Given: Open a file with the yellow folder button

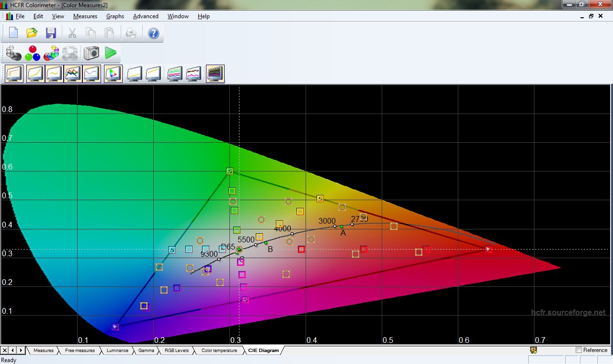Looking at the screenshot, I should (32, 32).
